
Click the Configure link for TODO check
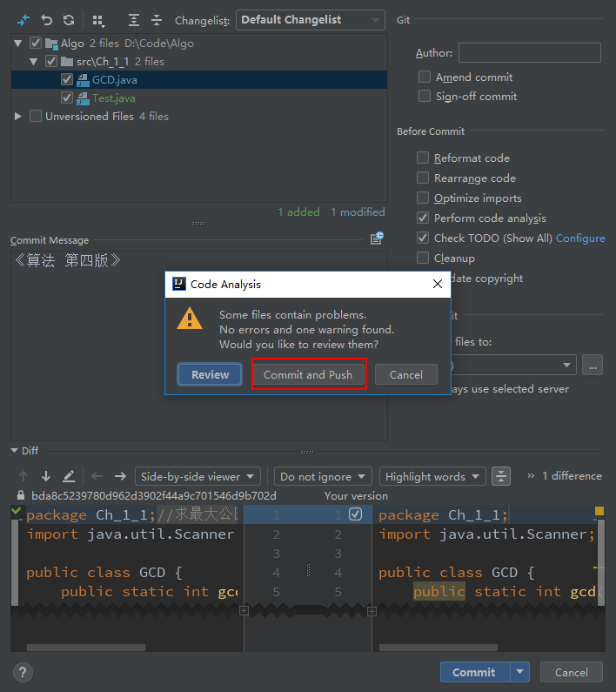coord(580,239)
